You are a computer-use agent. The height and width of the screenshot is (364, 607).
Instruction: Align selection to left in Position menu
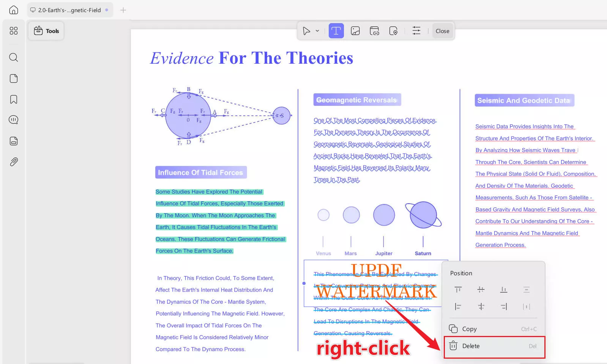tap(458, 306)
